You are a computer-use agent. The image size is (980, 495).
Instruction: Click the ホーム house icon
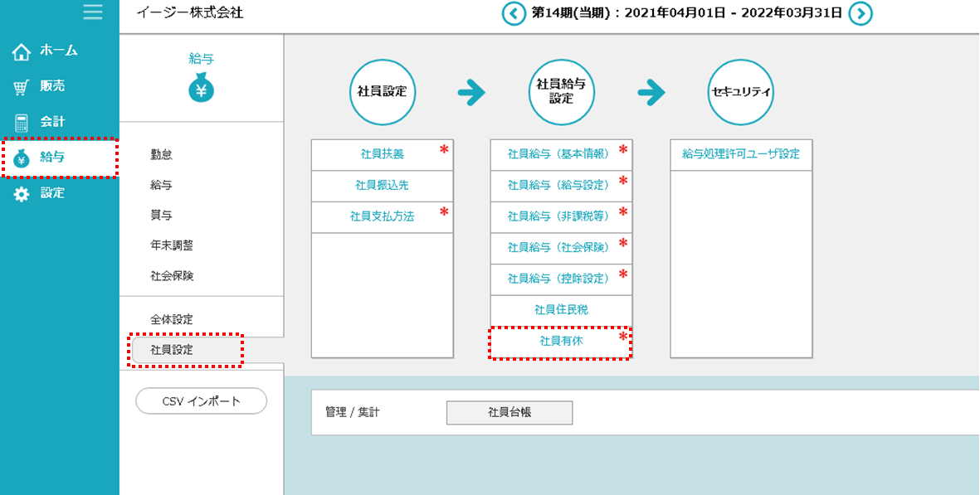click(22, 52)
